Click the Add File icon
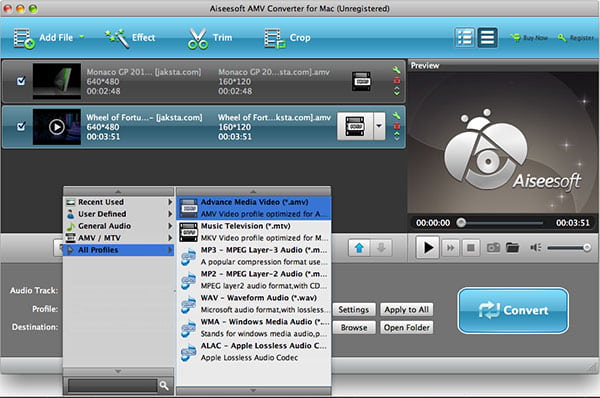The image size is (600, 398). [24, 38]
